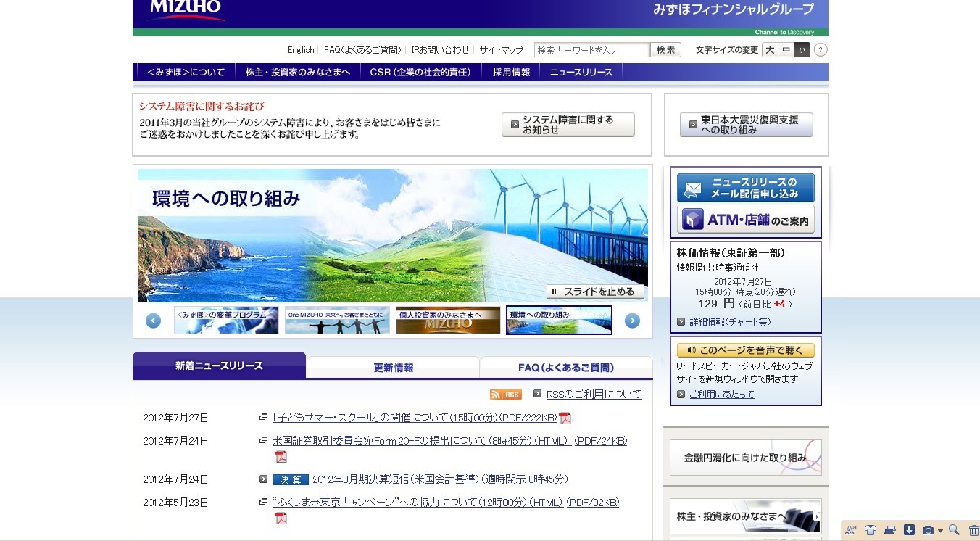
Task: Select 個人投資家のみなさまへ slide thumbnail
Action: pos(448,320)
